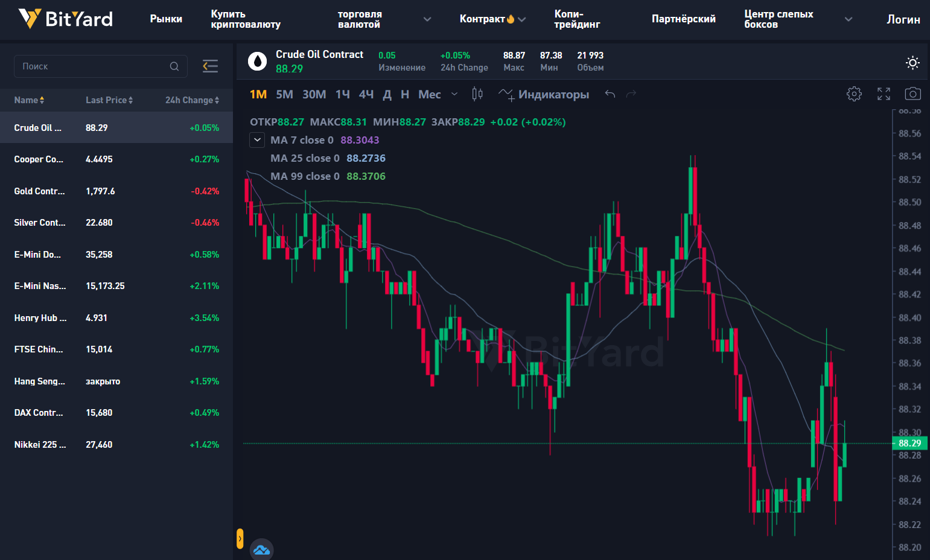This screenshot has height=560, width=930.
Task: Open candlestick chart type selector
Action: pos(477,94)
